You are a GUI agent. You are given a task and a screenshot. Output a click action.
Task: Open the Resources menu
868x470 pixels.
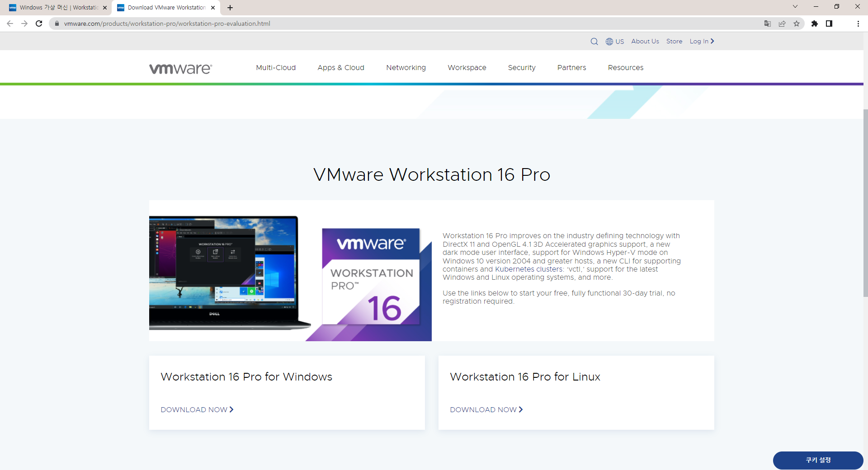626,67
